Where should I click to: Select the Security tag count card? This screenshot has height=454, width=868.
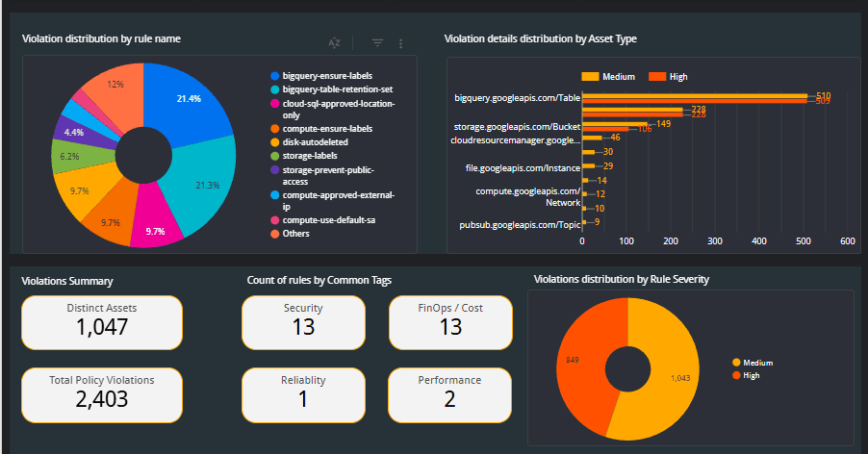303,322
